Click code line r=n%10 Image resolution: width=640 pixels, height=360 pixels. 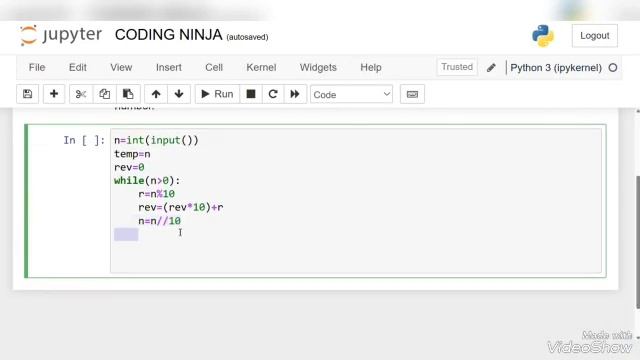pos(156,194)
